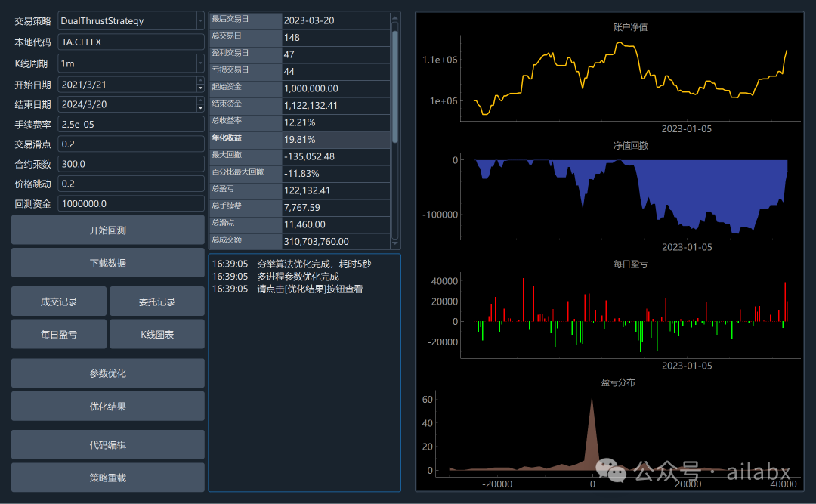
Task: Focus the 回测资金 1000000.0 field
Action: pos(131,203)
